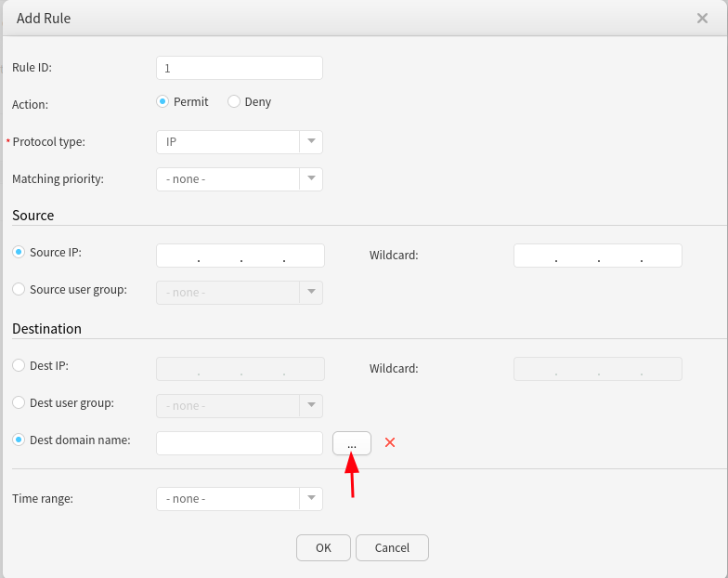Select the Dest user group radio button

(19, 402)
